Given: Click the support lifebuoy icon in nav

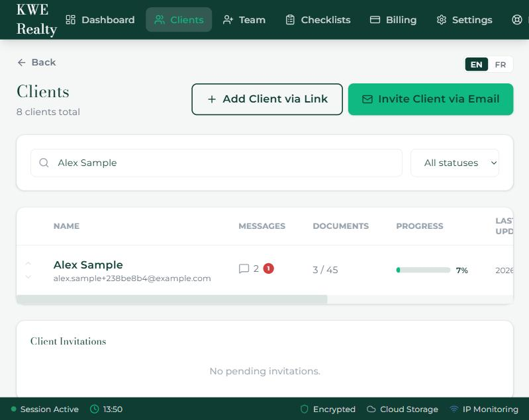Looking at the screenshot, I should [517, 20].
